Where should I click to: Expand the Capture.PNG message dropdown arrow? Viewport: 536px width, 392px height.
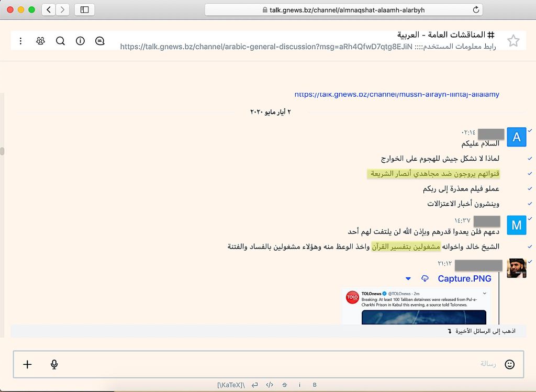coord(408,278)
